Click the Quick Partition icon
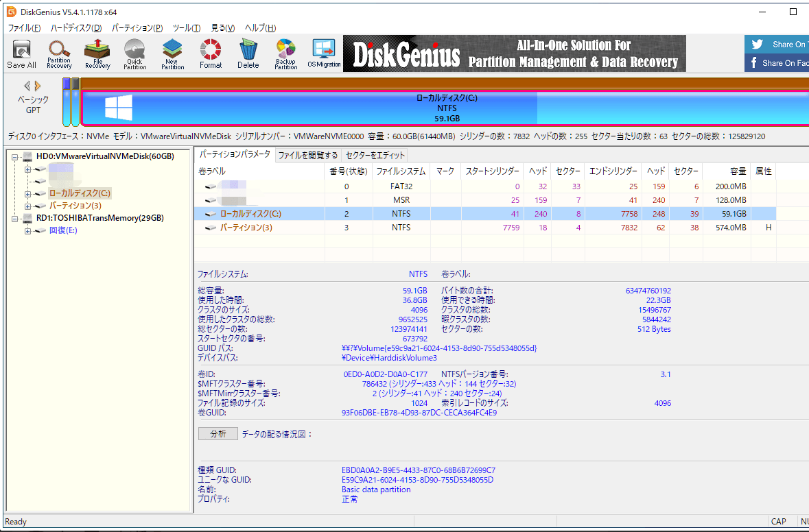 coord(134,53)
